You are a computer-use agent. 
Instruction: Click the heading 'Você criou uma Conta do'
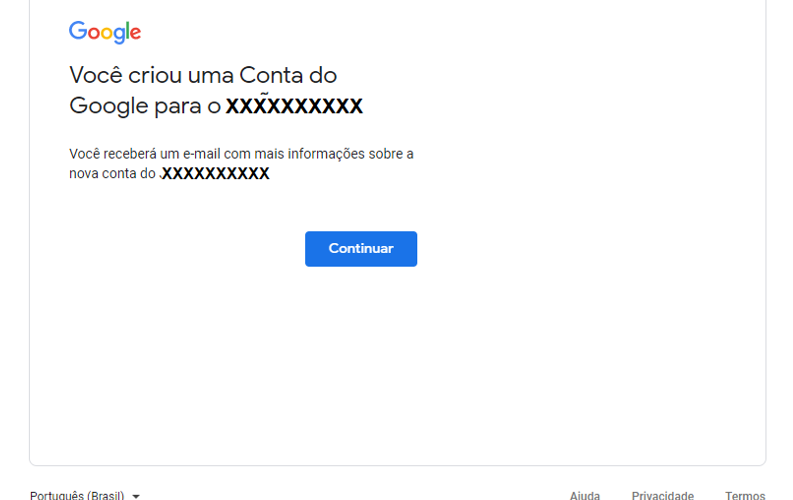point(203,75)
